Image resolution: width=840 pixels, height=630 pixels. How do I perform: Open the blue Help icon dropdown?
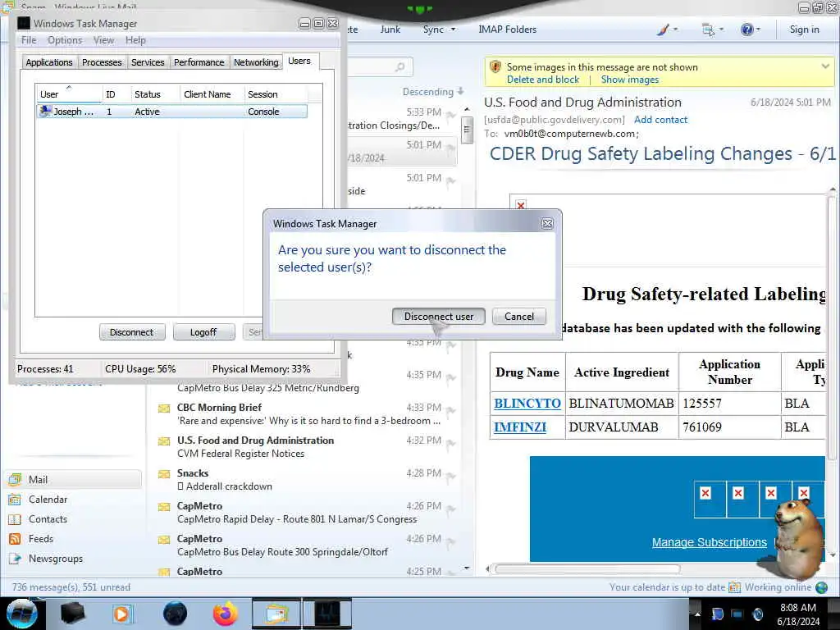[x=750, y=30]
